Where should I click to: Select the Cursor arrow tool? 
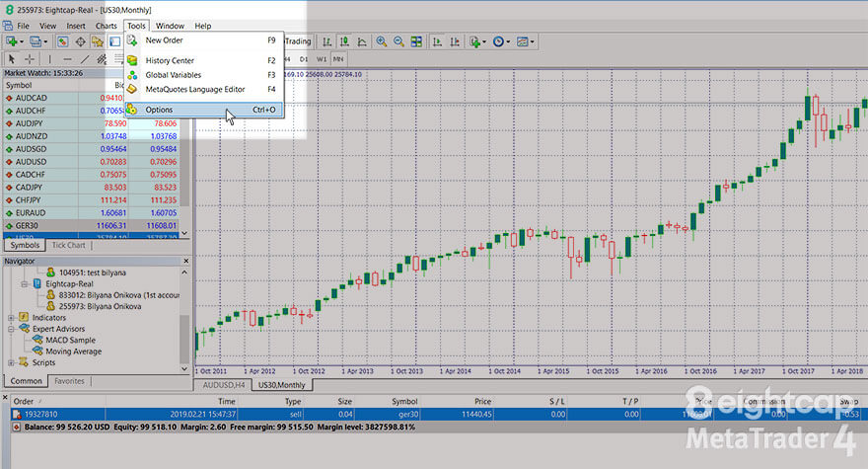click(x=12, y=59)
